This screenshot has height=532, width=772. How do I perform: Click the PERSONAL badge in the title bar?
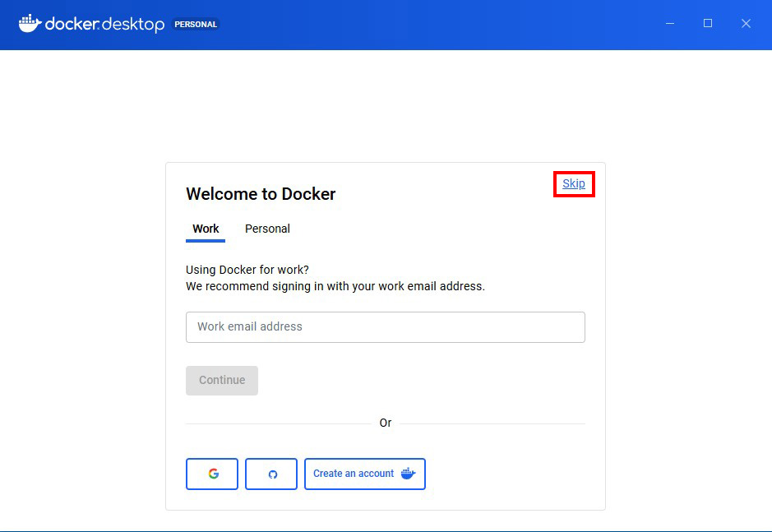[195, 24]
